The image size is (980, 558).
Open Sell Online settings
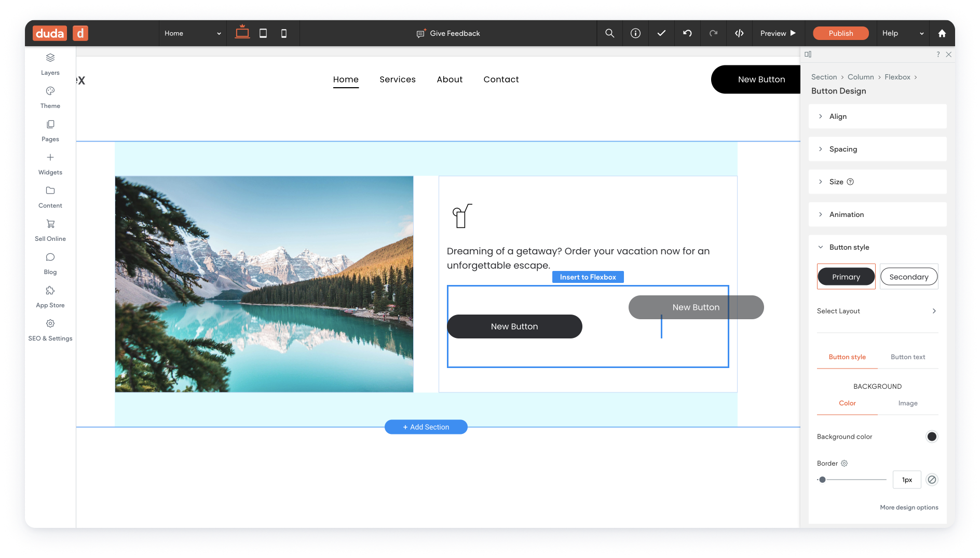(x=50, y=230)
